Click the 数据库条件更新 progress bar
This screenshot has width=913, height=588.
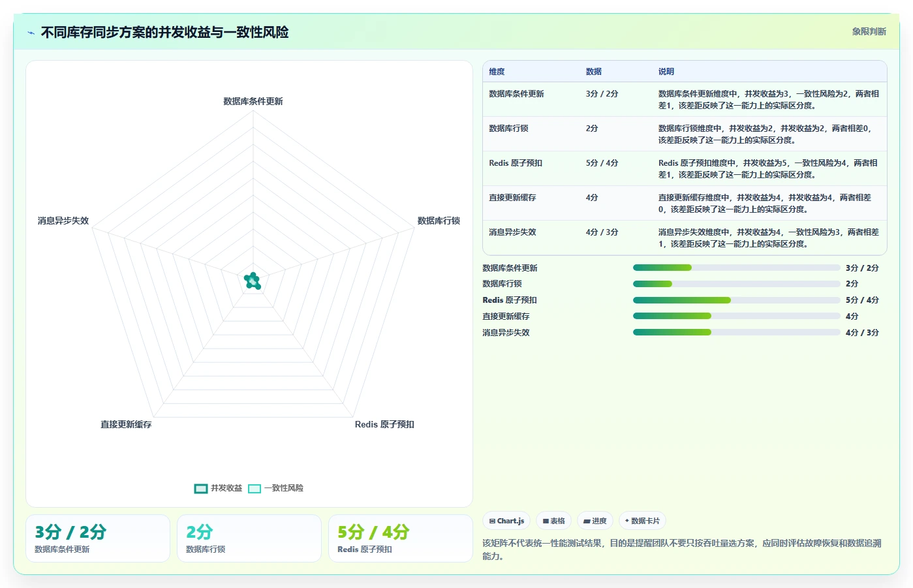(x=736, y=268)
